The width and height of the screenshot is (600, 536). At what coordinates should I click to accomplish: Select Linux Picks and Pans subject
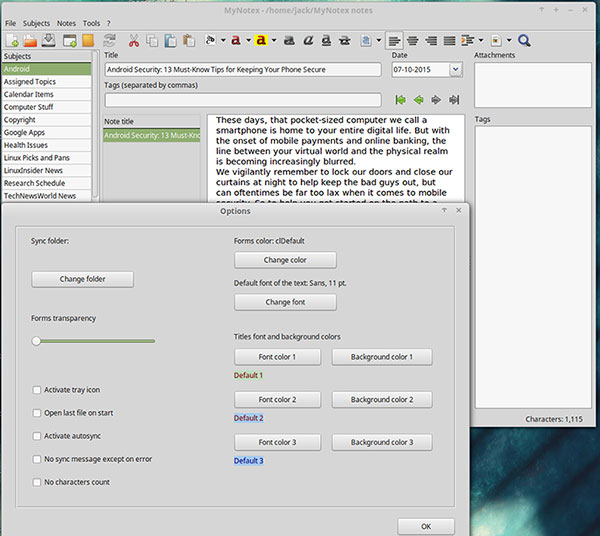pos(47,158)
